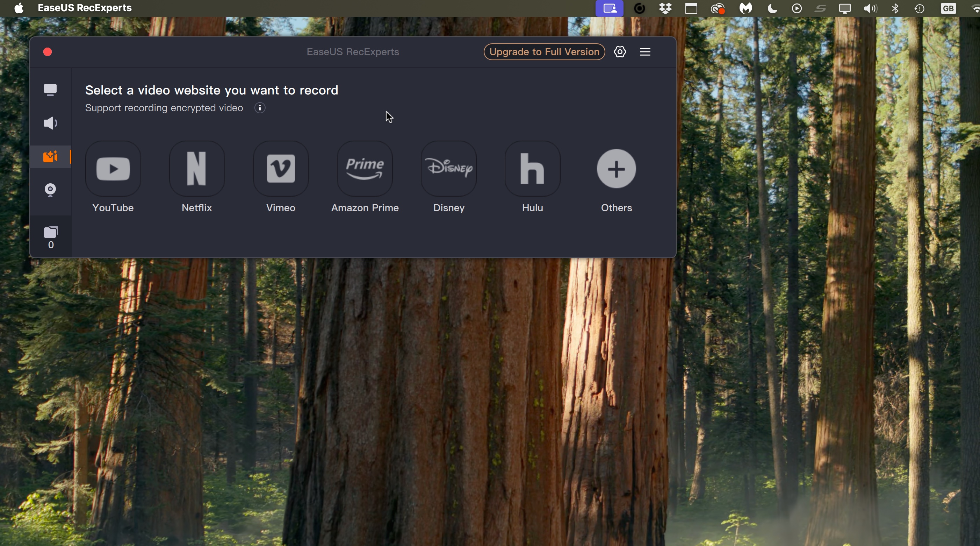Viewport: 980px width, 546px height.
Task: Pick the Vimeo website tile
Action: click(281, 169)
